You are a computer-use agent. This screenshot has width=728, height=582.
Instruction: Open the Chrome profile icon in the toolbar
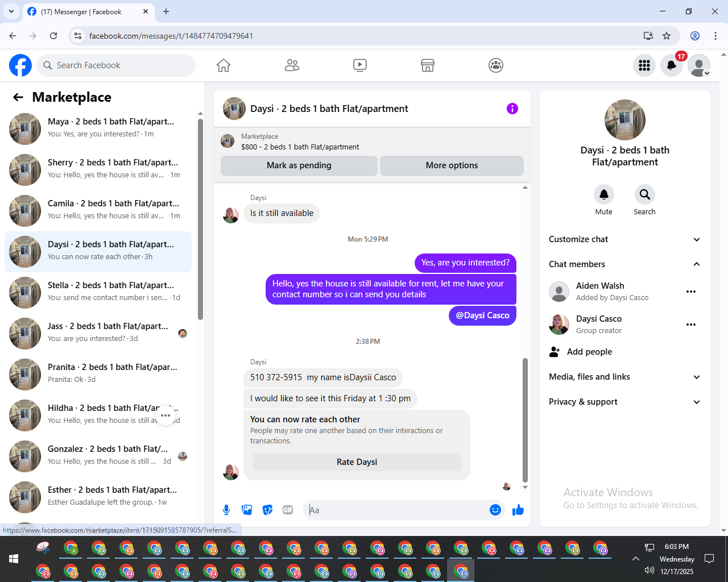coord(695,36)
